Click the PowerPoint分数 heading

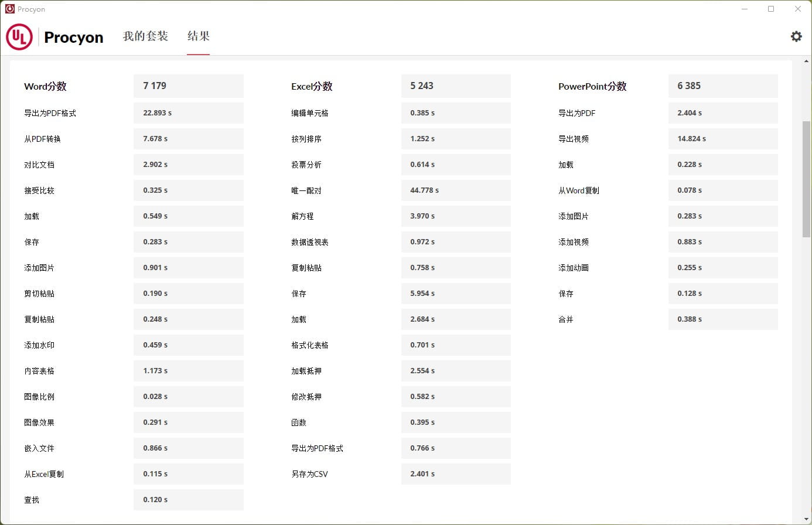click(x=592, y=86)
